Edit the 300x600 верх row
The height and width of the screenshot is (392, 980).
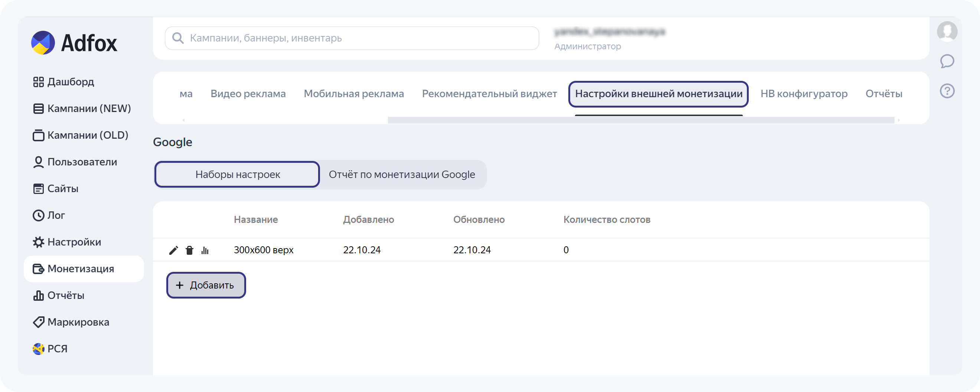[173, 250]
